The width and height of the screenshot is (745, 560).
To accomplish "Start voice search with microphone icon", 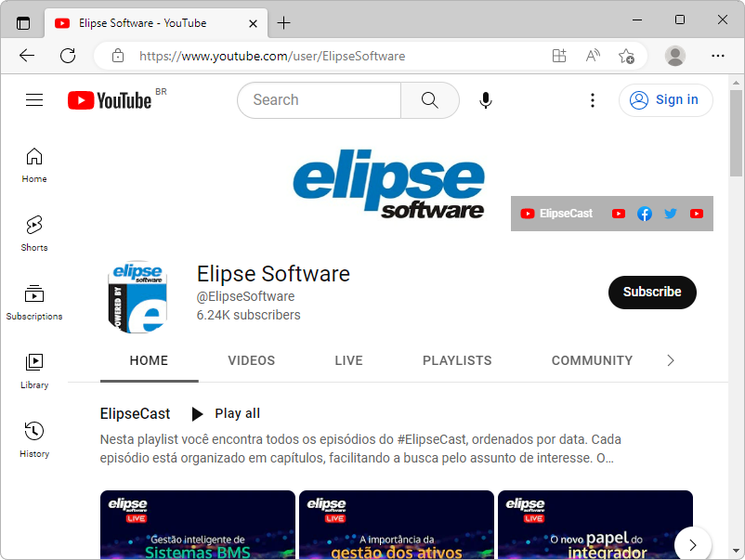I will (x=485, y=100).
